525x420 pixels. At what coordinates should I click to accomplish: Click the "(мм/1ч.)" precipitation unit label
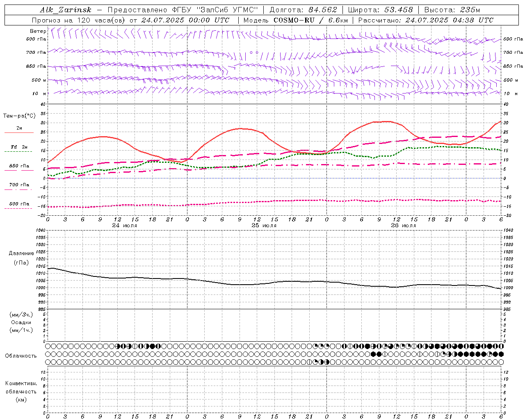pyautogui.click(x=21, y=330)
